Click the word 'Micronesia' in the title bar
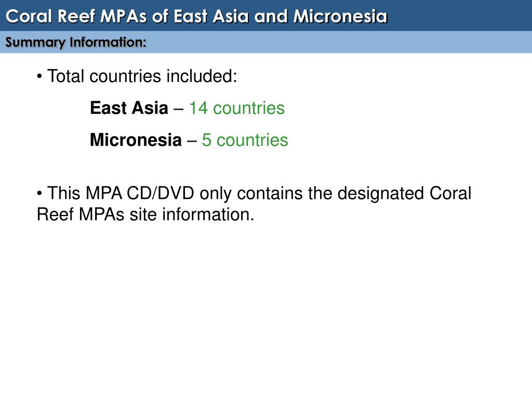Image resolution: width=532 pixels, height=399 pixels. (x=340, y=16)
